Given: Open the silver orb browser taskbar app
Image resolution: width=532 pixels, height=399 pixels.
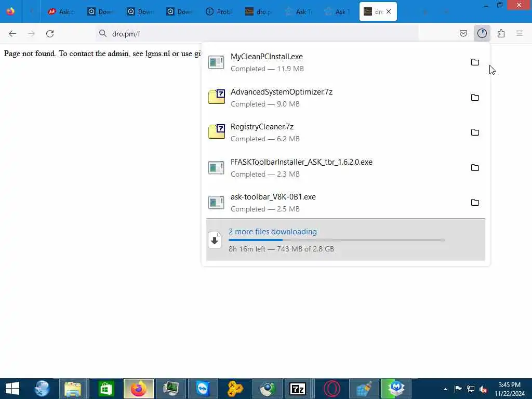Looking at the screenshot, I should click(268, 389).
